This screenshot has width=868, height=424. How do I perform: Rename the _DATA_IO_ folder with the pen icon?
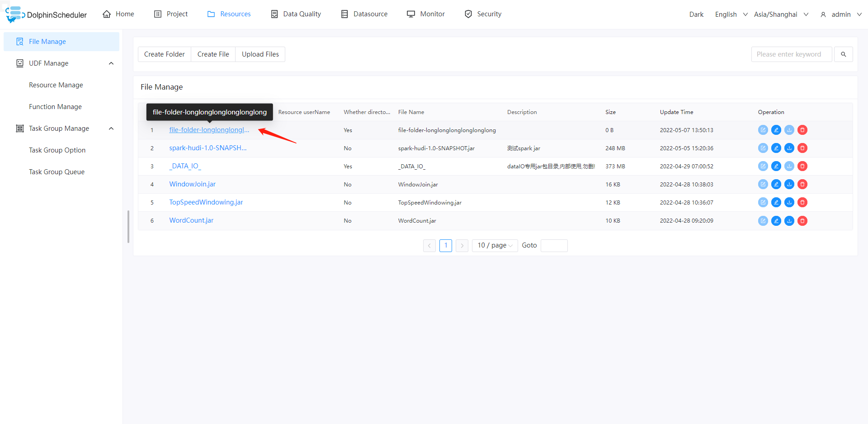776,166
